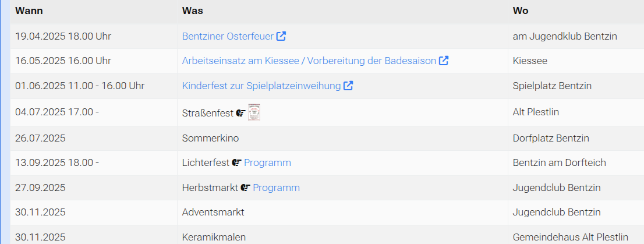Click the Wo column header

(x=520, y=11)
